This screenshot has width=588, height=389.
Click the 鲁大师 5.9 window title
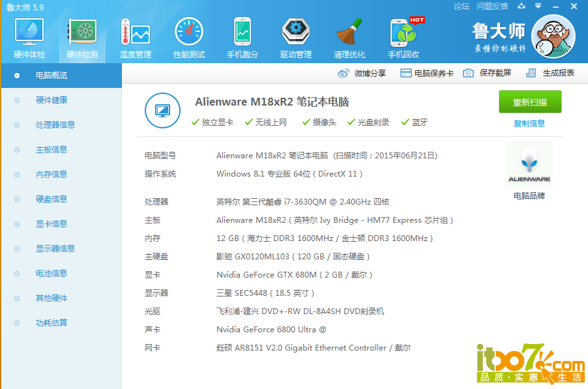(x=25, y=7)
